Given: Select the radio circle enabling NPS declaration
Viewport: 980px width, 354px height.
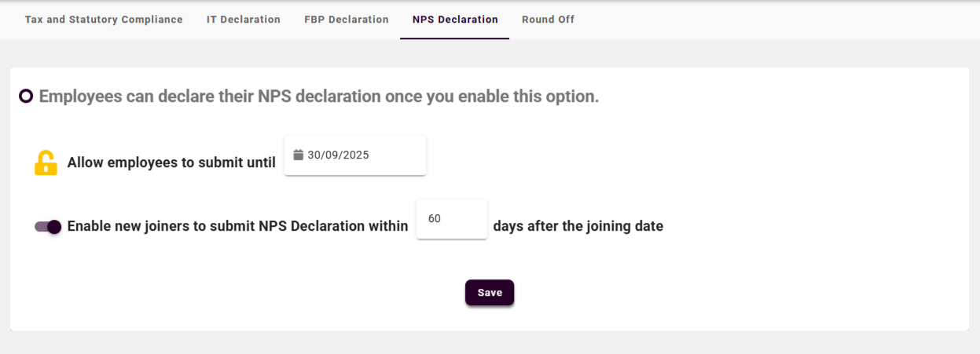Looking at the screenshot, I should [26, 97].
